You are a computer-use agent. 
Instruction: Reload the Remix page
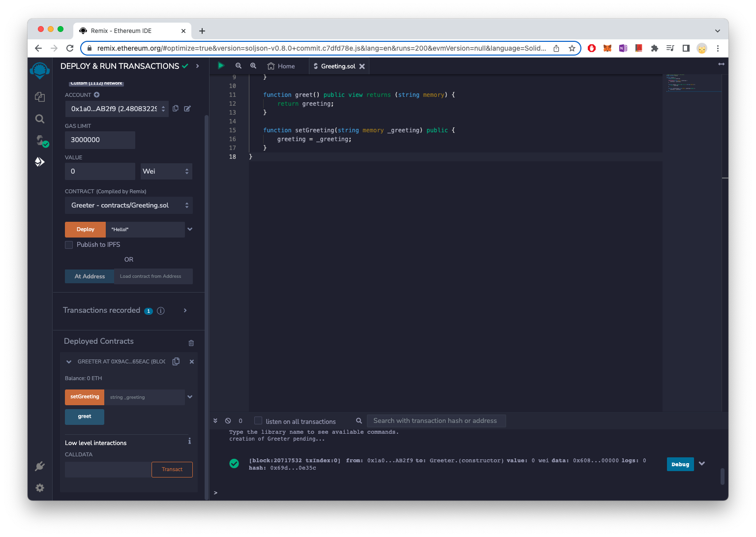70,48
